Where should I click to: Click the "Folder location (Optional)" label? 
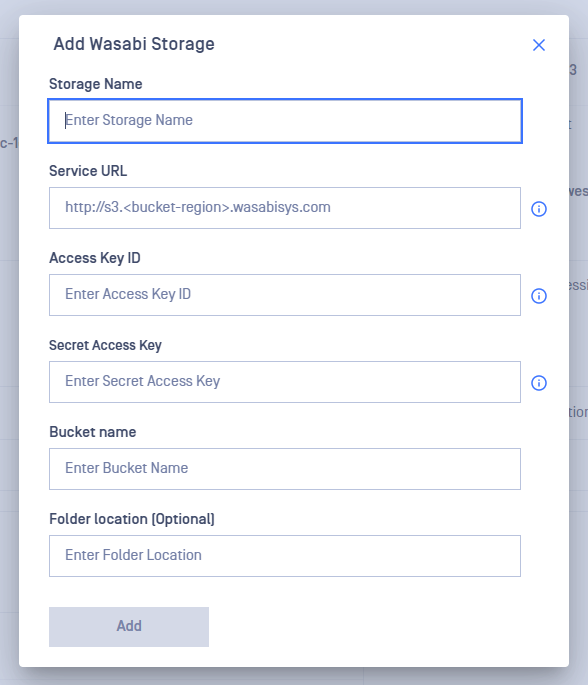pos(132,519)
